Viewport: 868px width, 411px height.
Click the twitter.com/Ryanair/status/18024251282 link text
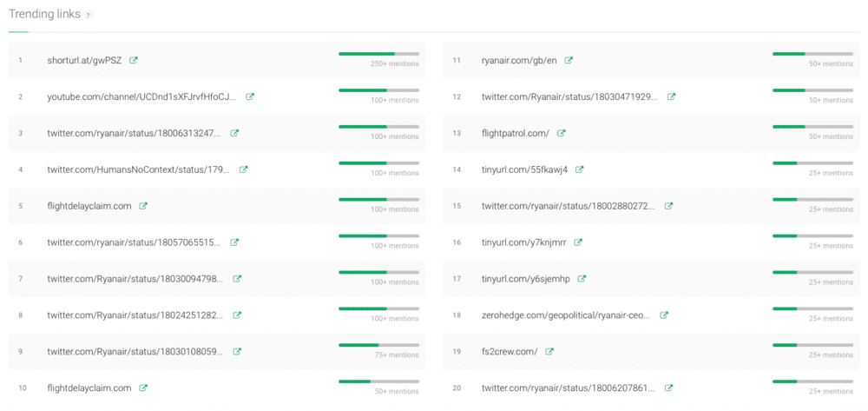click(135, 315)
